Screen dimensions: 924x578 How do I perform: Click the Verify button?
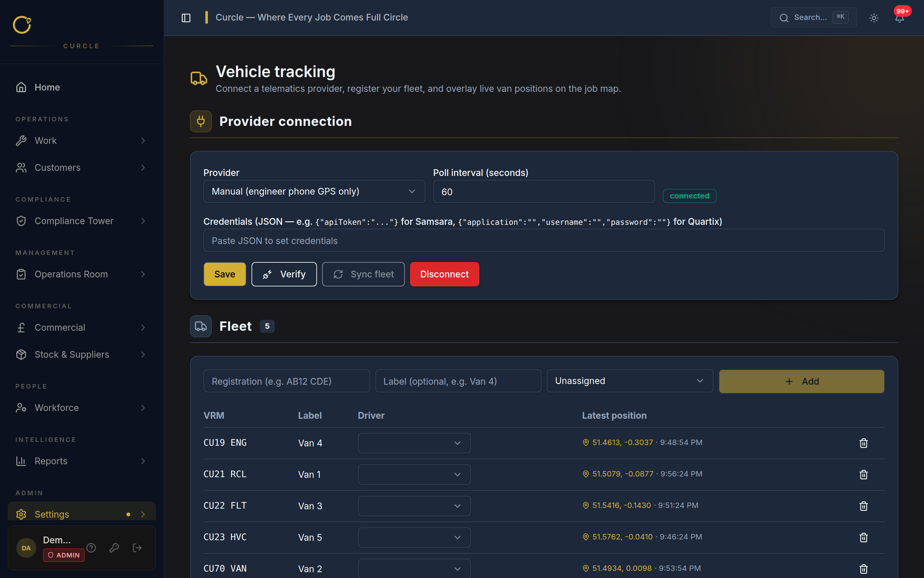pyautogui.click(x=284, y=274)
